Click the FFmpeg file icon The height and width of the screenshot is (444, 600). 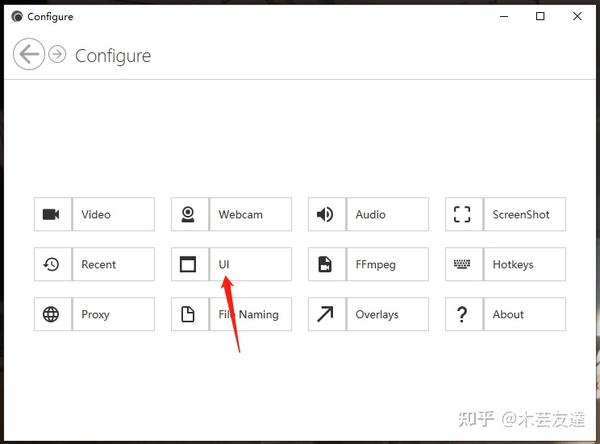[x=325, y=264]
